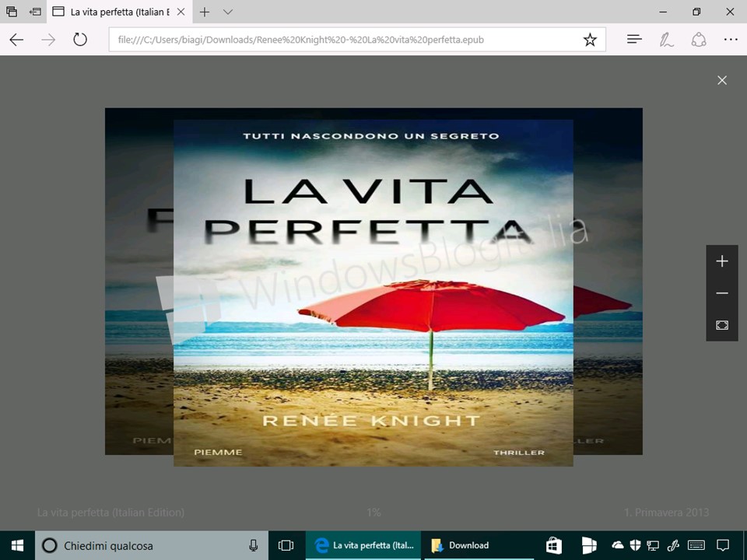The height and width of the screenshot is (560, 747).
Task: Click chapter label '1. Primavera 2013'
Action: (x=667, y=513)
